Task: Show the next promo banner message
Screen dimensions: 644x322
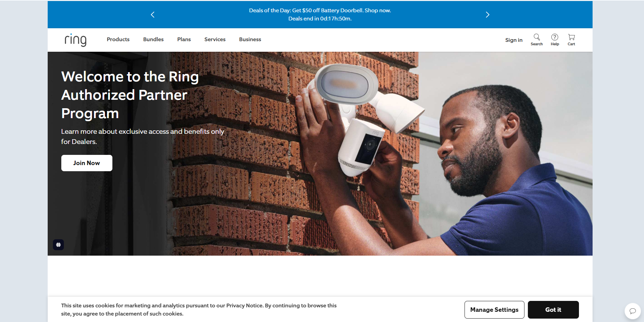Action: click(x=487, y=15)
